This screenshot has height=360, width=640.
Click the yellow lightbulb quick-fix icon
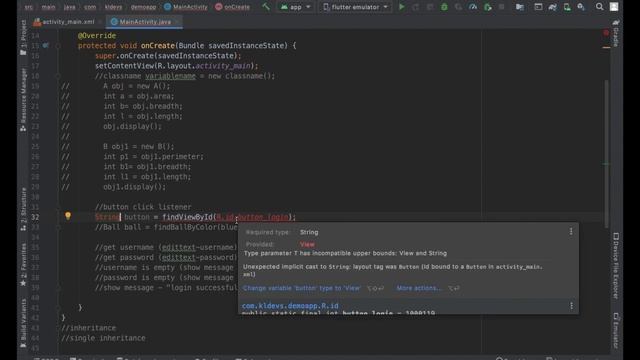click(x=68, y=216)
